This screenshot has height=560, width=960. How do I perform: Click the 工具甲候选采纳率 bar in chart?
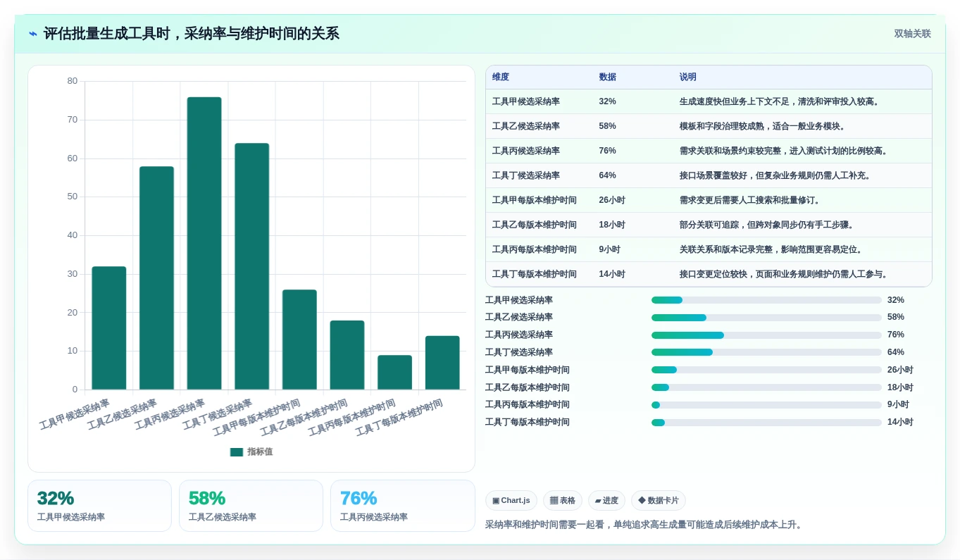pyautogui.click(x=109, y=328)
